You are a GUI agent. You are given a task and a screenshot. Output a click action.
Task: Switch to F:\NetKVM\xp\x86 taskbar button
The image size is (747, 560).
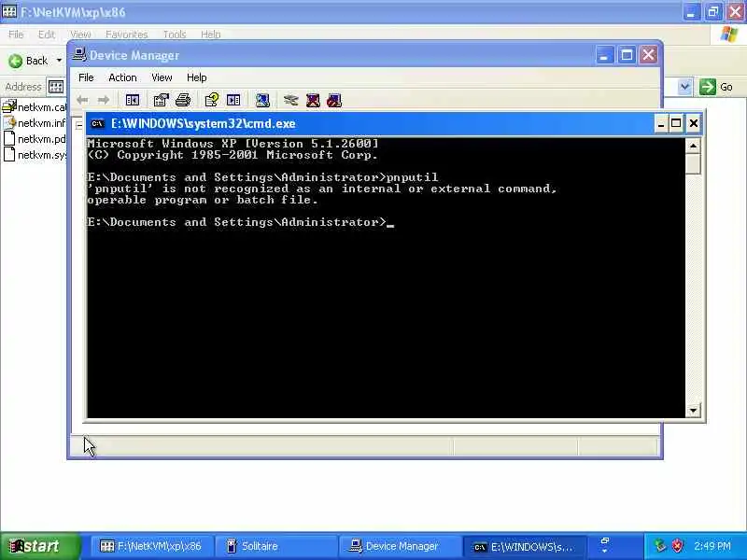pos(150,546)
